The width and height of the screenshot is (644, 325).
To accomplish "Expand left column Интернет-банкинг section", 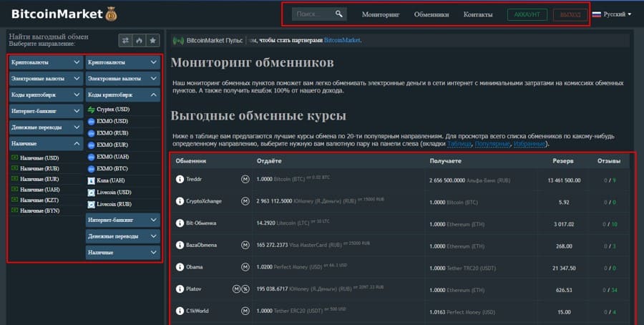I will click(46, 111).
